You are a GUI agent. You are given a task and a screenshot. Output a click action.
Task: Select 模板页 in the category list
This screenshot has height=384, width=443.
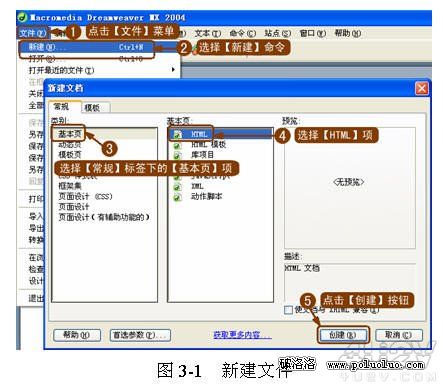70,155
